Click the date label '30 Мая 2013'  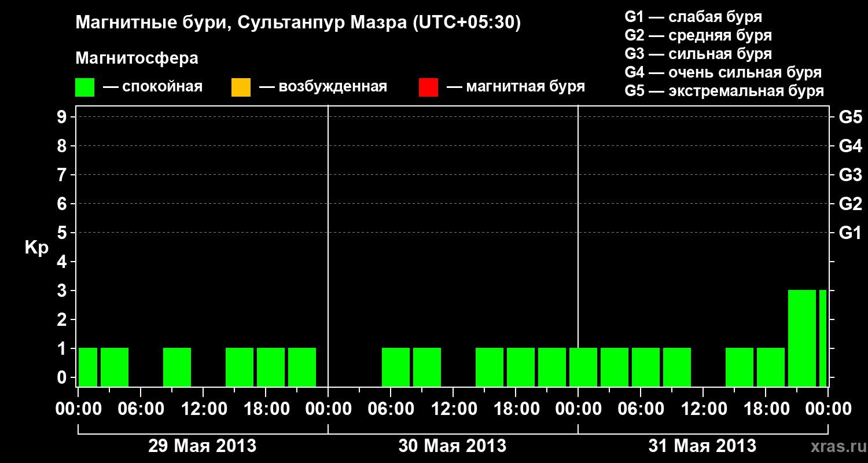click(x=453, y=446)
